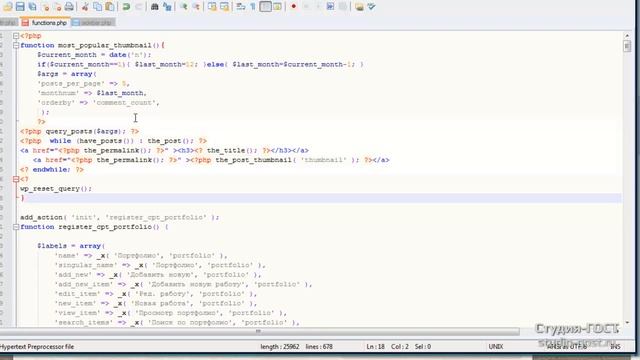Screen dimensions: 640x360
Task: Click the Save Recorded Macro icon
Action: (x=343, y=7)
